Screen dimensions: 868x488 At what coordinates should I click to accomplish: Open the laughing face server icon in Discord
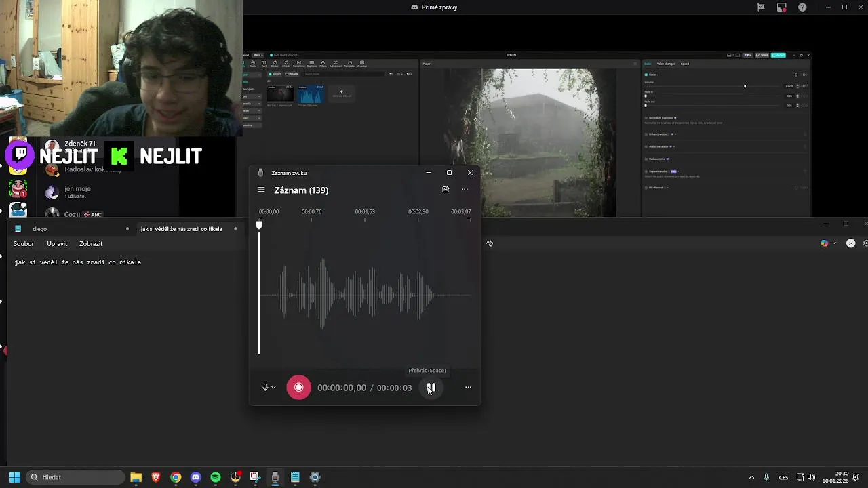[18, 188]
